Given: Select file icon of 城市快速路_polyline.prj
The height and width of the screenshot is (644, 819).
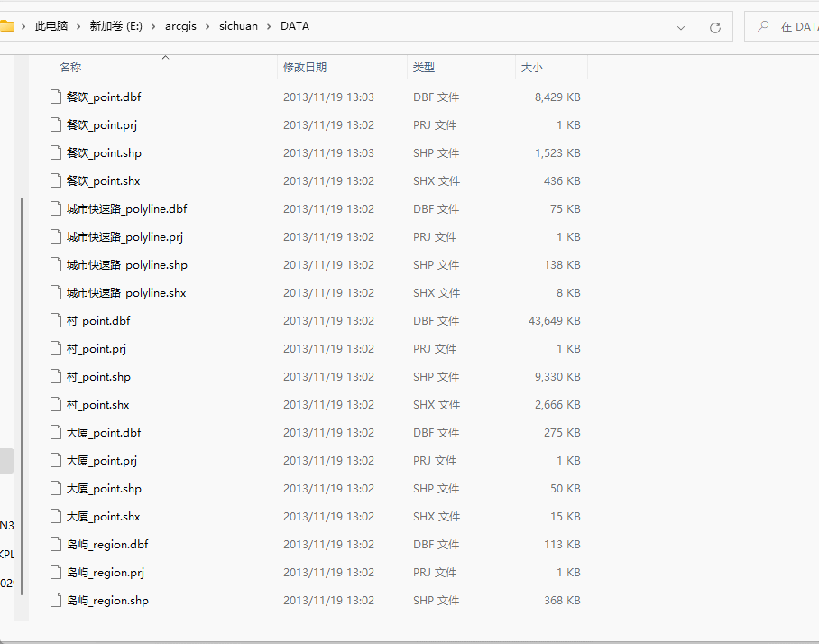Looking at the screenshot, I should coord(56,236).
